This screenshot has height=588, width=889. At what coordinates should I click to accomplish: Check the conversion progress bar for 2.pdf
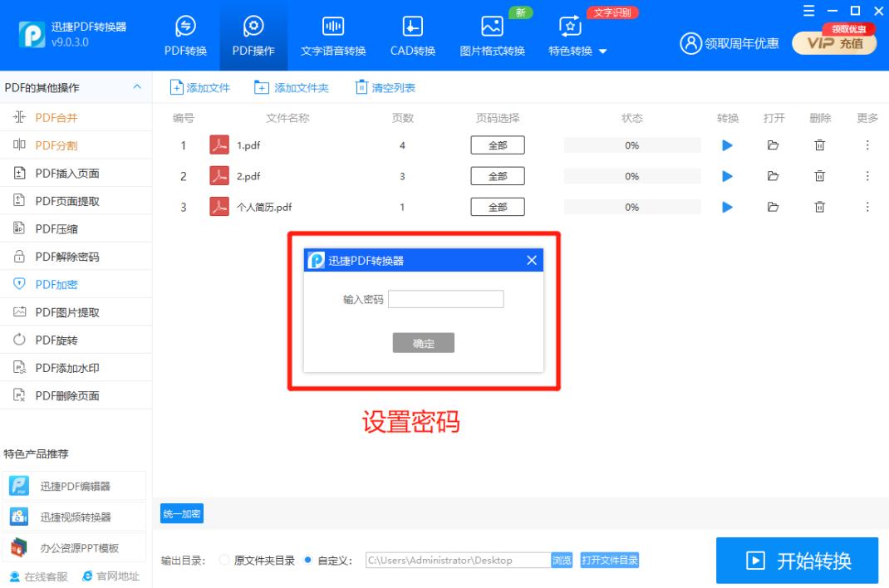[x=632, y=175]
